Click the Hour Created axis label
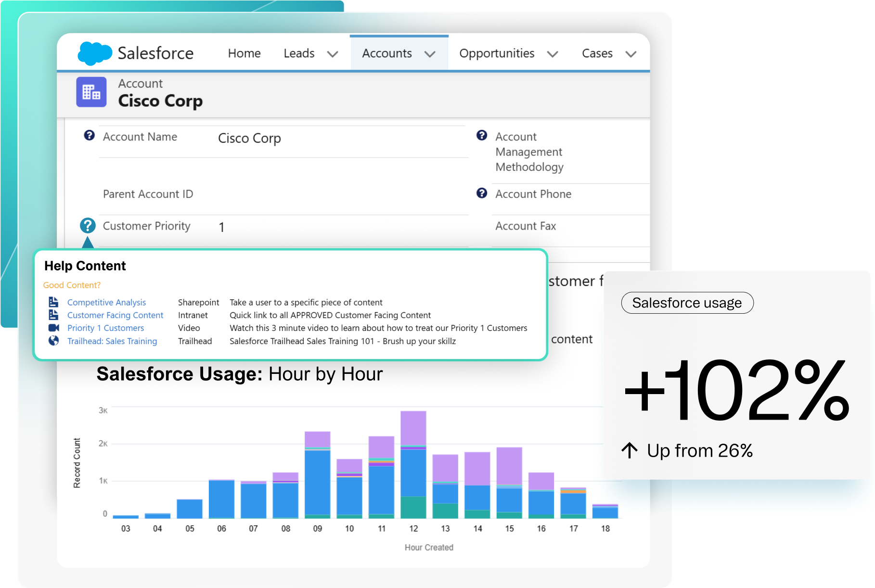875x588 pixels. tap(429, 547)
